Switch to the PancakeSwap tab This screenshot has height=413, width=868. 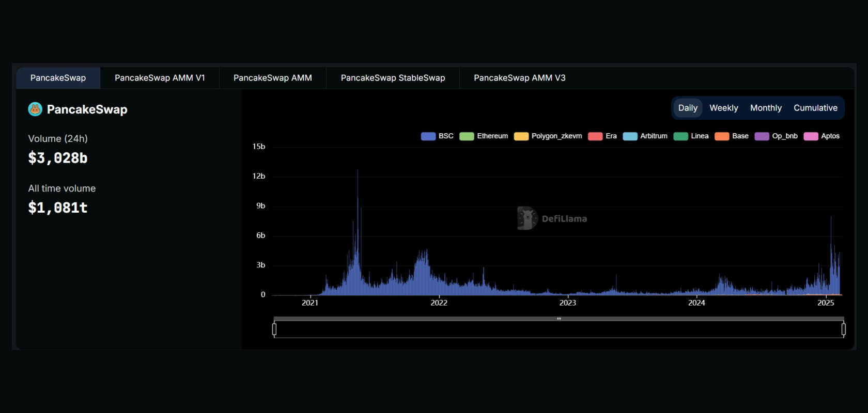tap(58, 78)
